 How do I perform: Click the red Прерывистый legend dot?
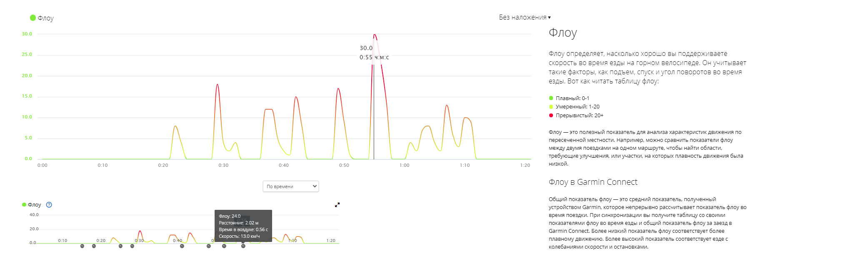(551, 116)
